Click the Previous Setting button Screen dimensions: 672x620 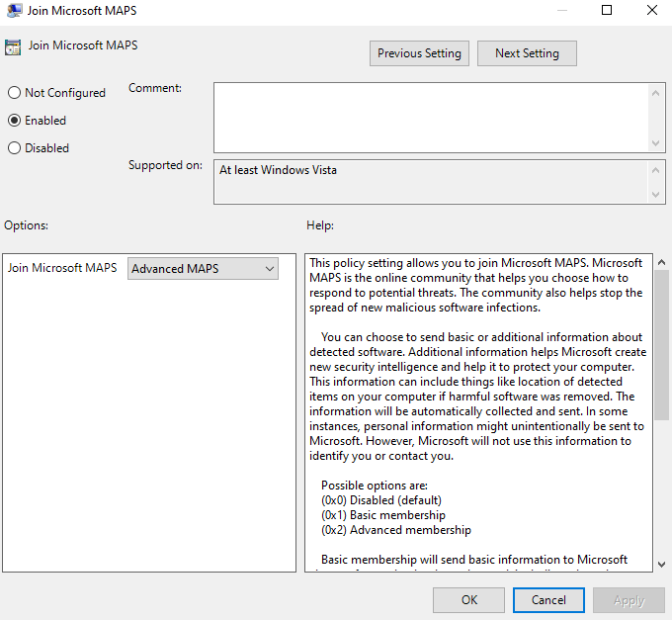tap(419, 53)
